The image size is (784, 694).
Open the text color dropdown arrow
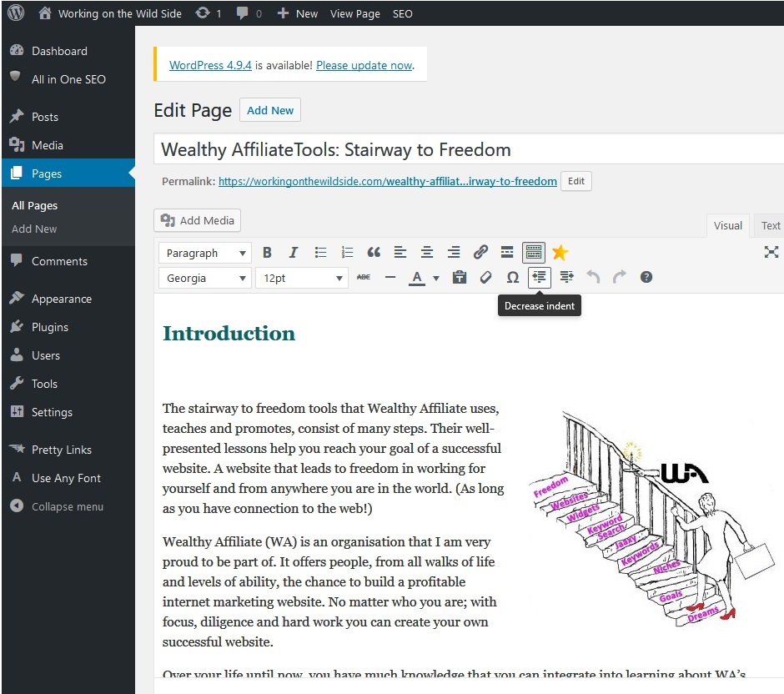(436, 278)
